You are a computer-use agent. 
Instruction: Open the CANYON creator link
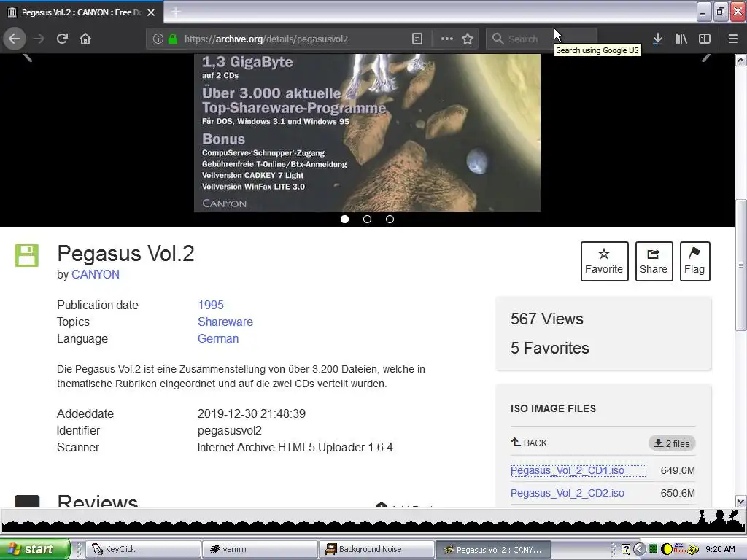pyautogui.click(x=96, y=274)
